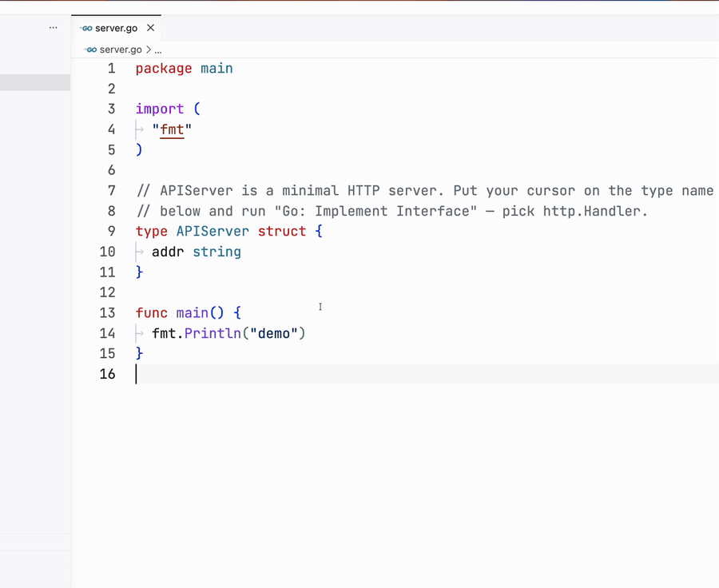719x588 pixels.
Task: Click server.go in the breadcrumb
Action: point(121,50)
